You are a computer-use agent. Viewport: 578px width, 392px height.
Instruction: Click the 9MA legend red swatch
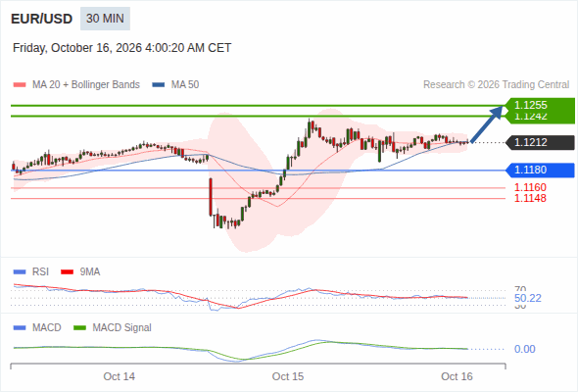pos(67,272)
